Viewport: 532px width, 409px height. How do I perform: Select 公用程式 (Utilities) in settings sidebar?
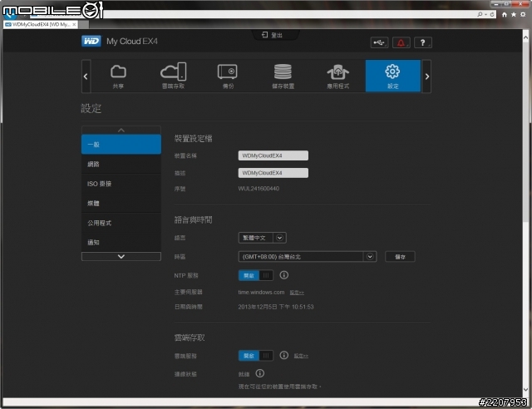pos(121,223)
